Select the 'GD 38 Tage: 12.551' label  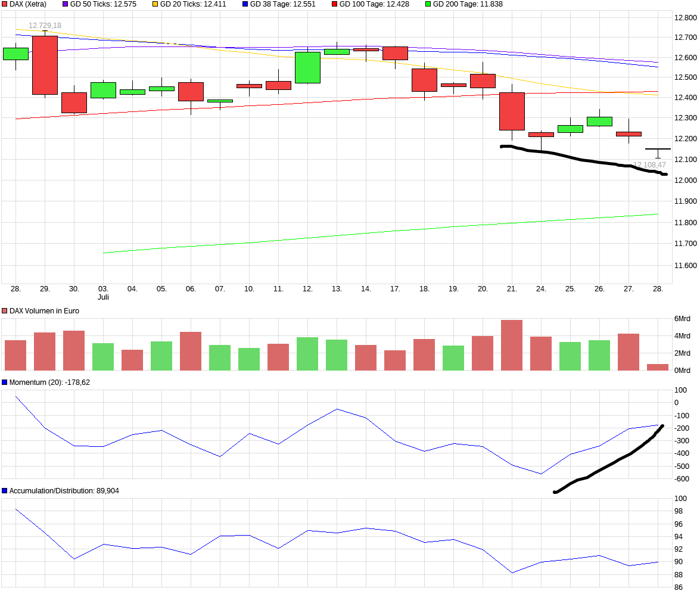click(x=283, y=4)
